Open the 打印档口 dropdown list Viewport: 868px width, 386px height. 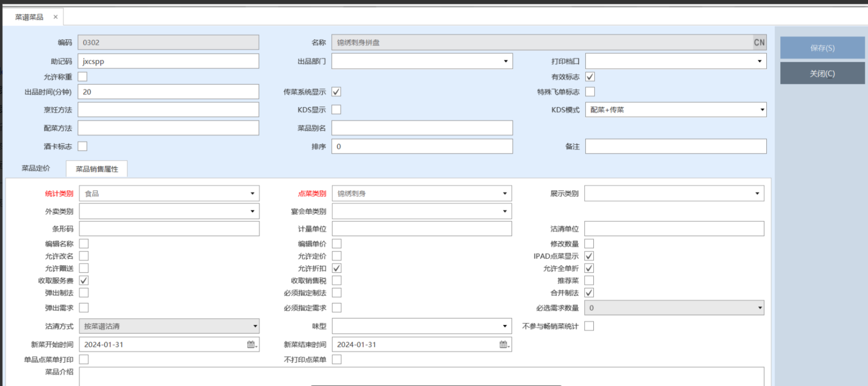tap(759, 61)
